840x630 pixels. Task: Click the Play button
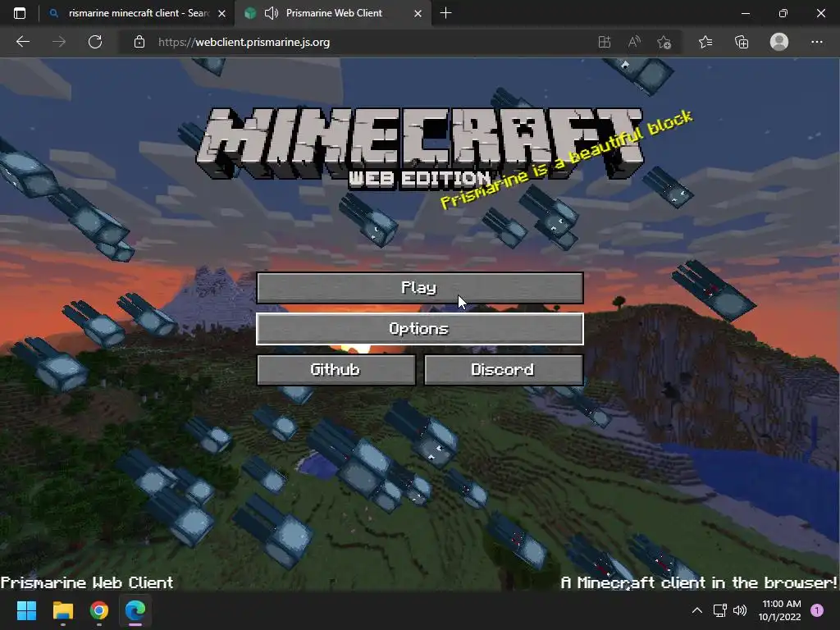(x=419, y=288)
